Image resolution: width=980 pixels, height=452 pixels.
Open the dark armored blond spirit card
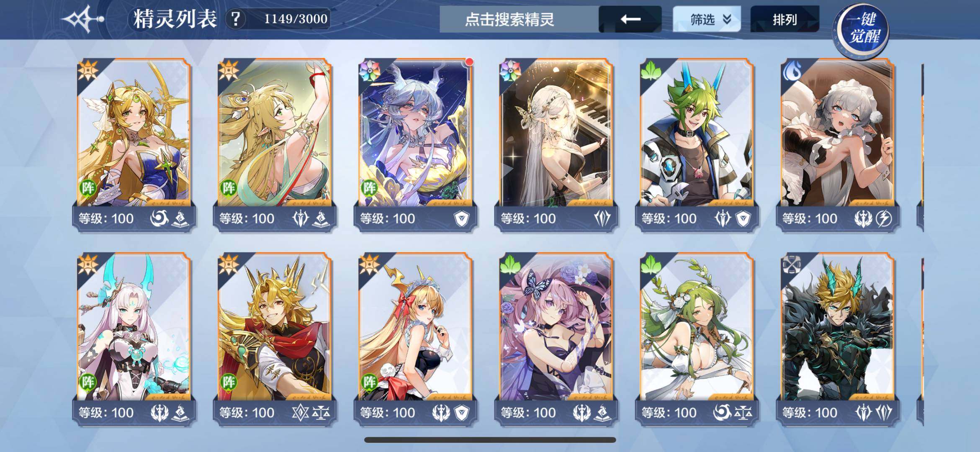click(x=837, y=339)
